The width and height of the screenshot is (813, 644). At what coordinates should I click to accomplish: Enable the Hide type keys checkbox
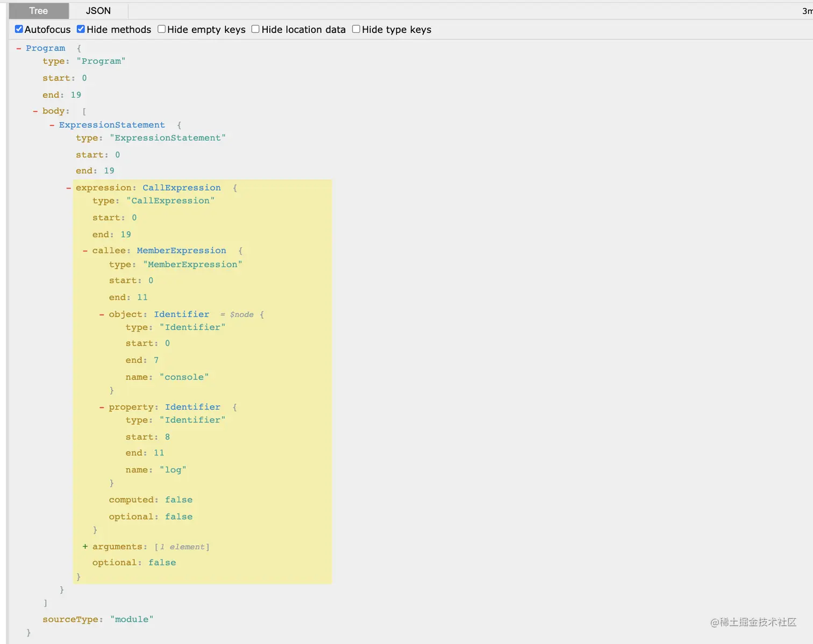356,29
